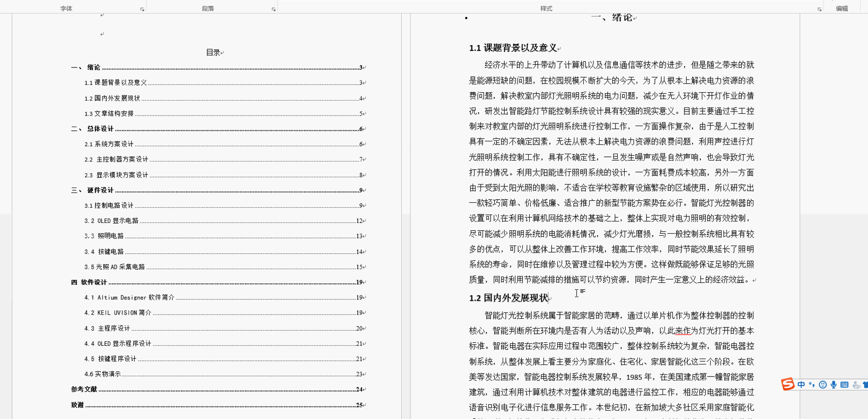
Task: Toggle Chinese/English mode via 中 icon
Action: click(801, 385)
